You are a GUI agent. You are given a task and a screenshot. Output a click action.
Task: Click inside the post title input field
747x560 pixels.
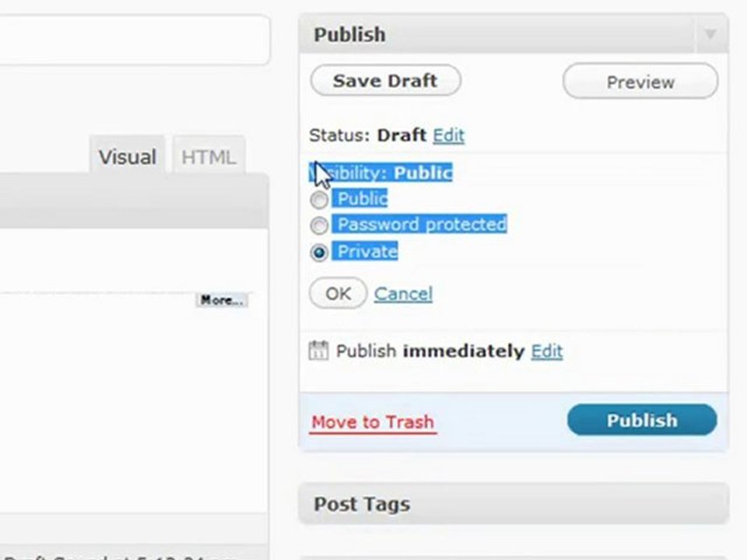(133, 40)
